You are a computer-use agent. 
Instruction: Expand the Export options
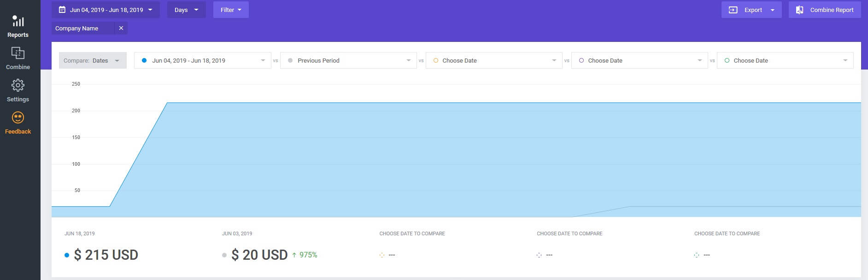[x=773, y=10]
